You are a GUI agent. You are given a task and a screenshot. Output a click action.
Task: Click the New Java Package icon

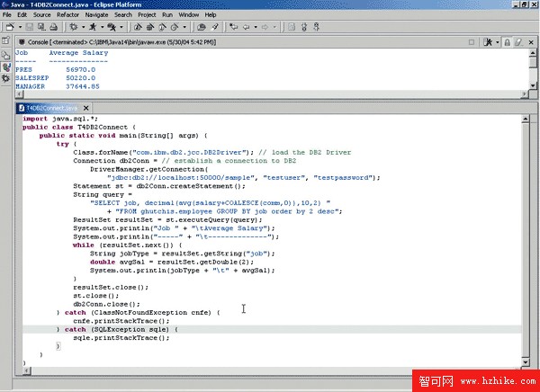pyautogui.click(x=150, y=27)
